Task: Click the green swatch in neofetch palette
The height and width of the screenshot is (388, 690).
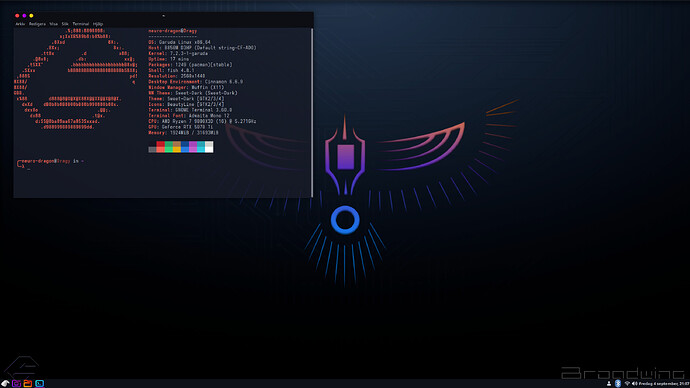Action: coord(169,147)
